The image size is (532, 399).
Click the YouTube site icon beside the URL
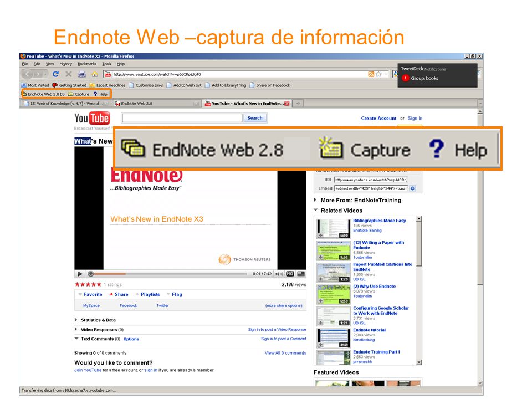(x=108, y=74)
